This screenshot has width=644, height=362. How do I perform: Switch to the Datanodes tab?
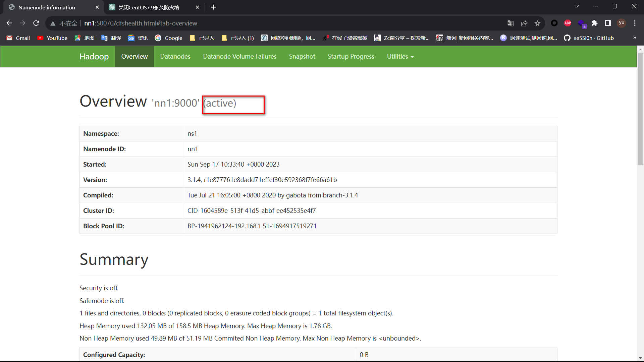175,57
